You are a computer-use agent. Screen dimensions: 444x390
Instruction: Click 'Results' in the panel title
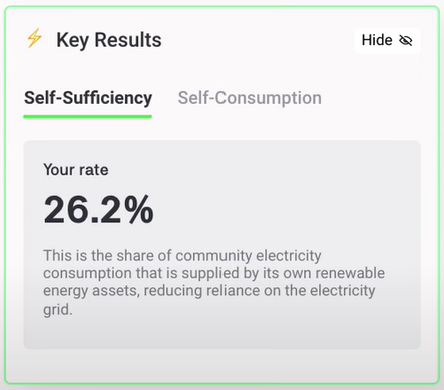click(128, 40)
